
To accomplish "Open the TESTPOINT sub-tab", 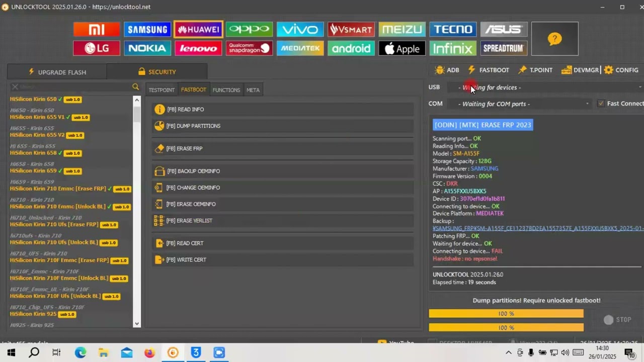I will coord(162,90).
